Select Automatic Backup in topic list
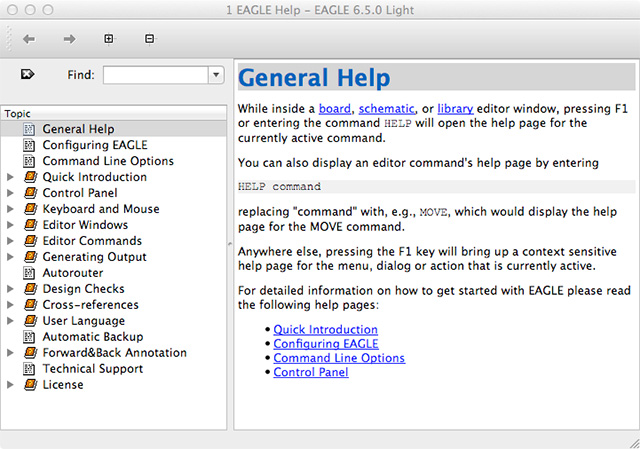The height and width of the screenshot is (449, 640). 93,337
